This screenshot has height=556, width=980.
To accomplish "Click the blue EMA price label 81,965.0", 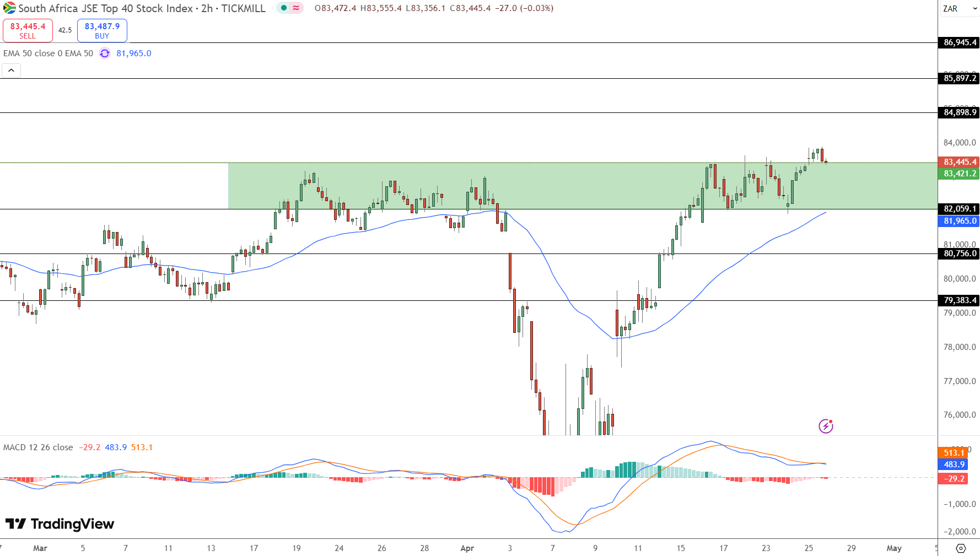I will 959,221.
